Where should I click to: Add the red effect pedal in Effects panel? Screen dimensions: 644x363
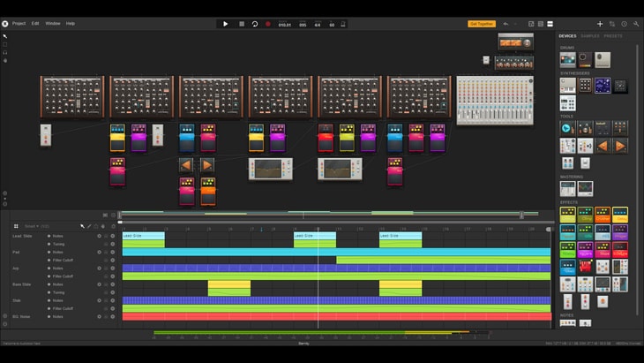coord(620,250)
